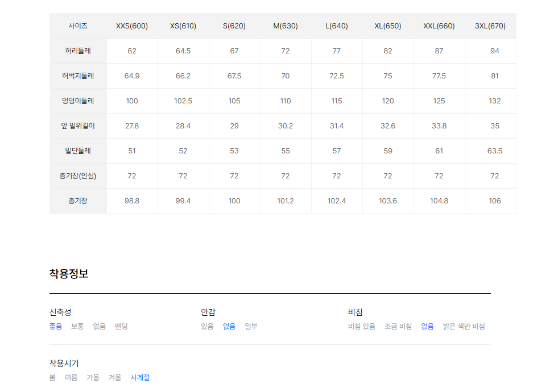The image size is (554, 392).
Task: Select the 3XL(670) size column header
Action: 490,26
